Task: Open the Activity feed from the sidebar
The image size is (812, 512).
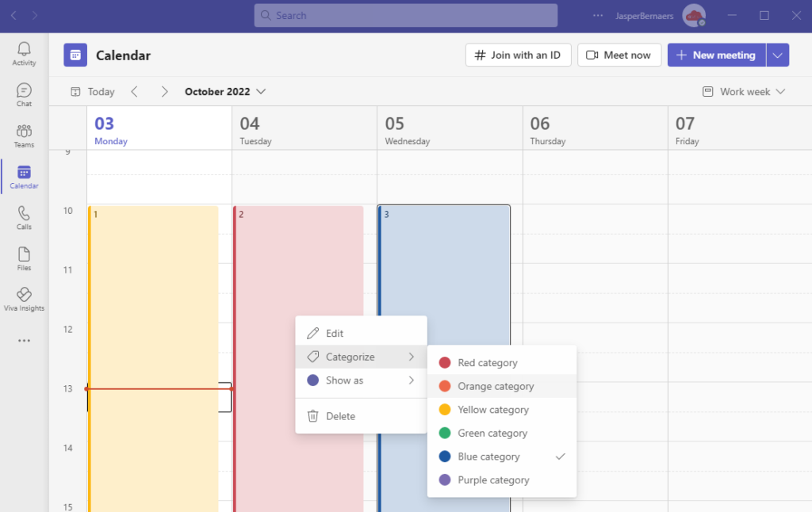Action: (23, 53)
